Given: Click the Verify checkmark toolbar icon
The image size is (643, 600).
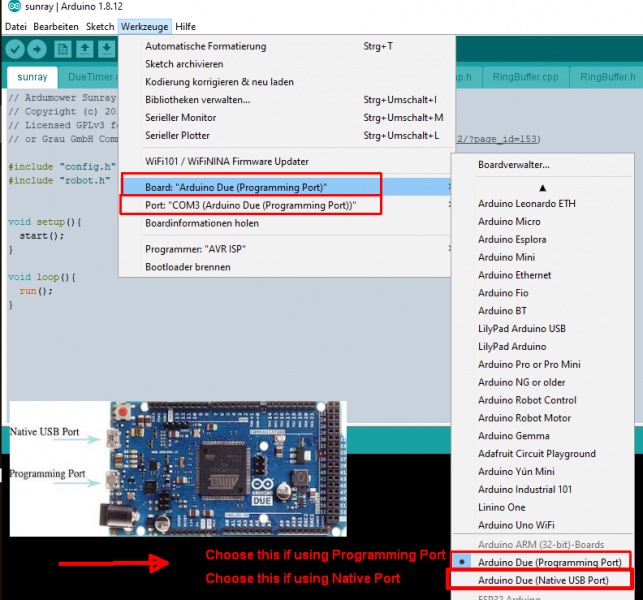Looking at the screenshot, I should 15,50.
